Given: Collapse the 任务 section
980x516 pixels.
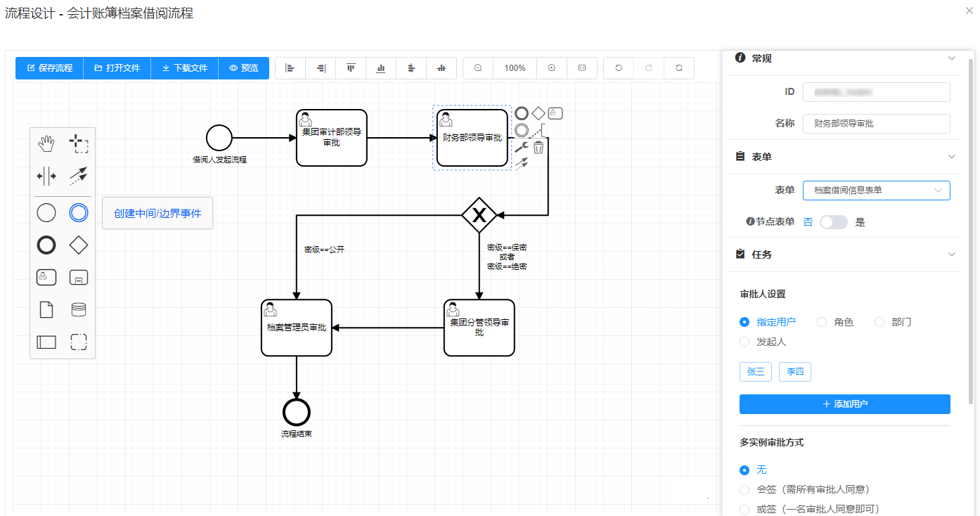Looking at the screenshot, I should [952, 254].
